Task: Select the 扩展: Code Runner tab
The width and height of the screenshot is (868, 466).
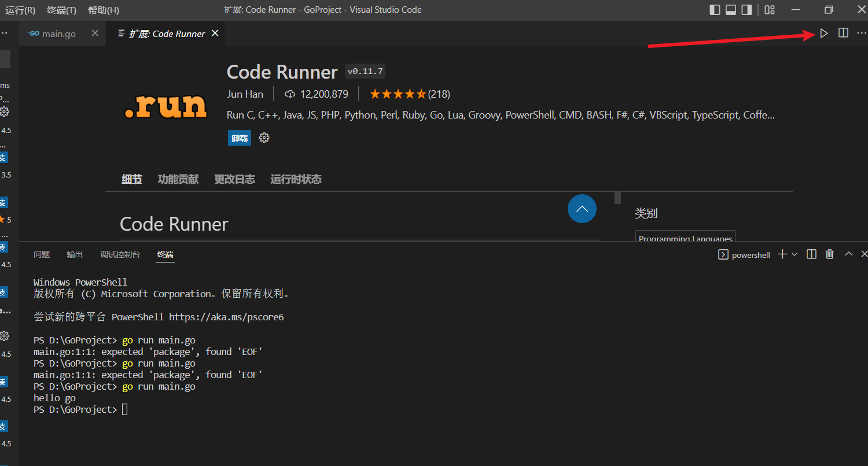Action: pyautogui.click(x=166, y=34)
